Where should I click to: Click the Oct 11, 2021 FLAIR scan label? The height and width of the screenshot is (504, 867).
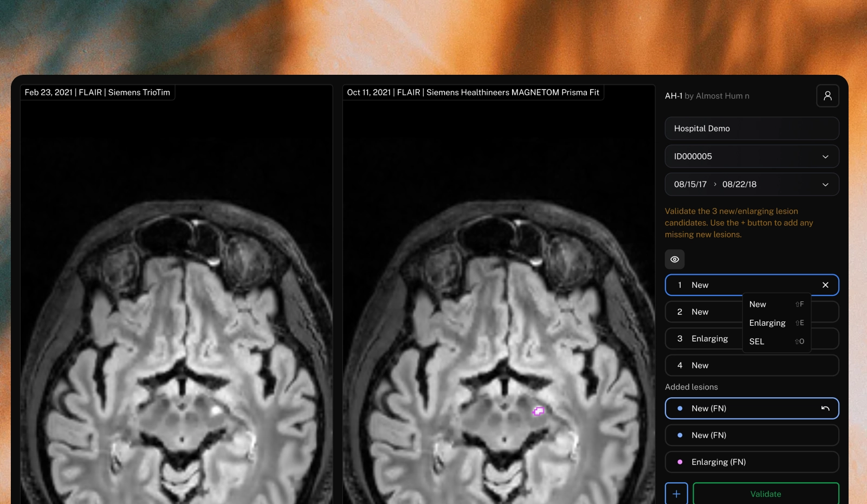pyautogui.click(x=473, y=93)
